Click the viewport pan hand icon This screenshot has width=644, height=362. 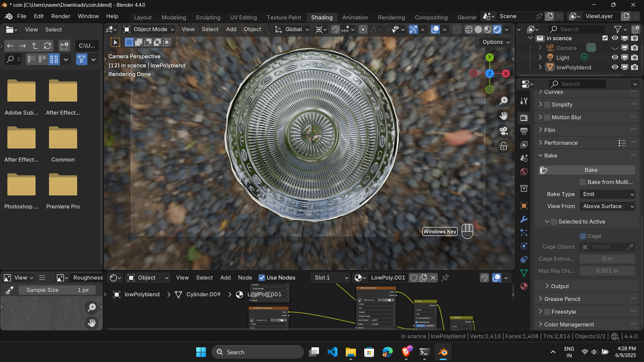503,116
